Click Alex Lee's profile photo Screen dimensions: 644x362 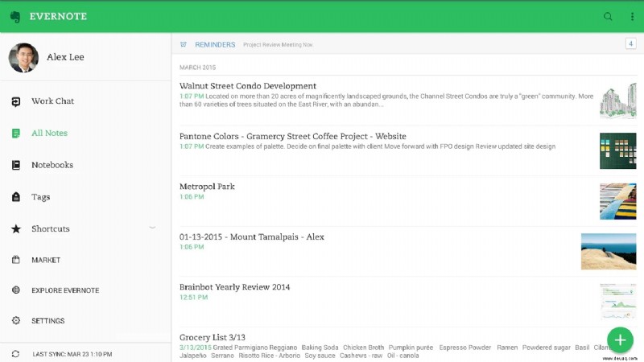[x=24, y=57]
